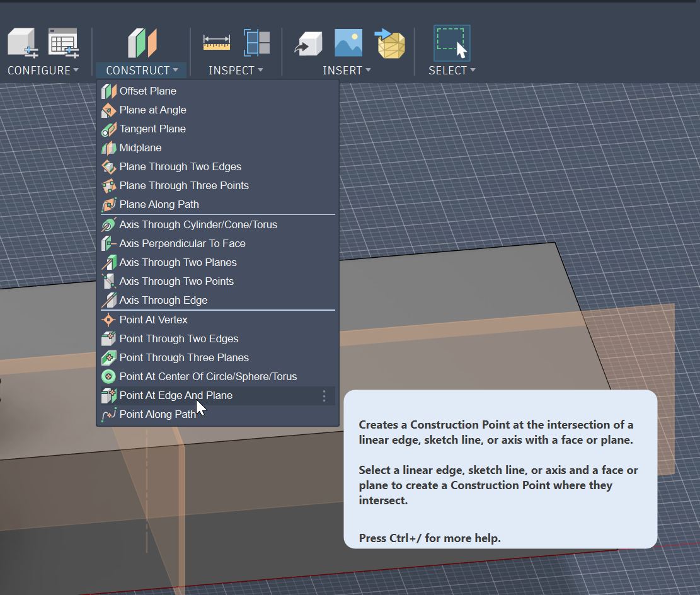Activate the Select tool icon
Image resolution: width=700 pixels, height=595 pixels.
click(x=452, y=43)
